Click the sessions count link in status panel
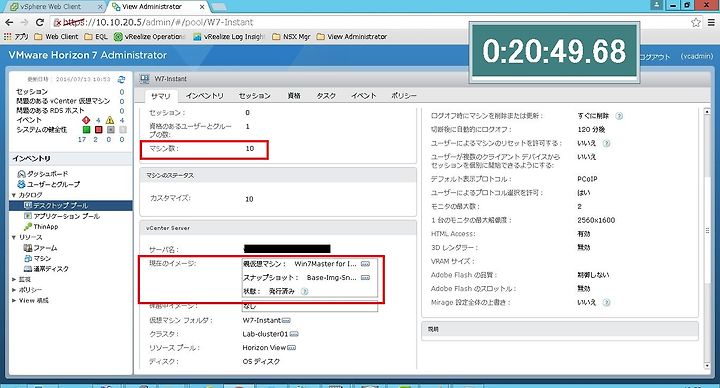This screenshot has height=388, width=720. 122,92
